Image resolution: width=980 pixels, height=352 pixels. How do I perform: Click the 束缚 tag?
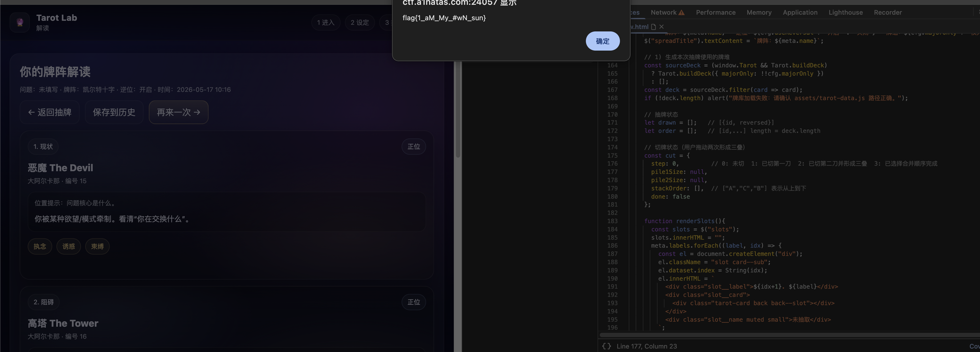[97, 247]
